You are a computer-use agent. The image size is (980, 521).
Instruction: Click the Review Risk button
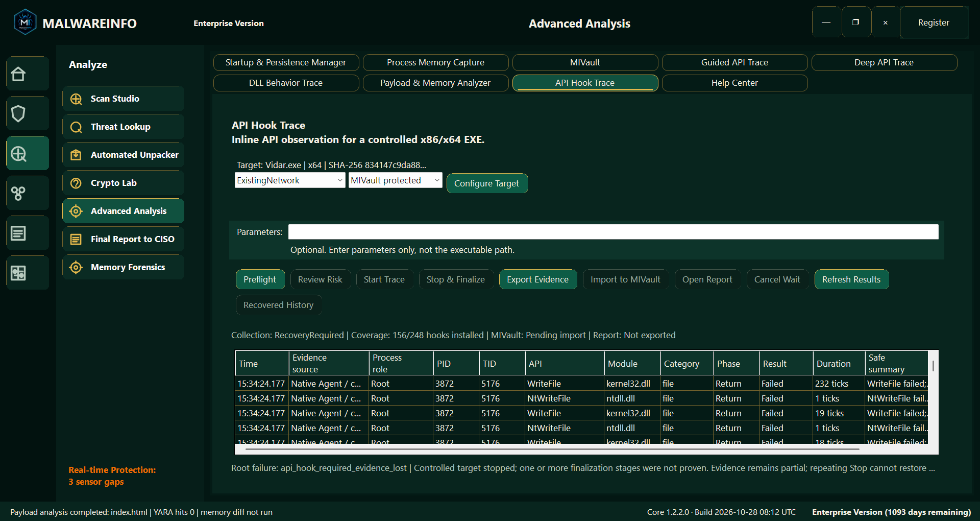point(320,279)
